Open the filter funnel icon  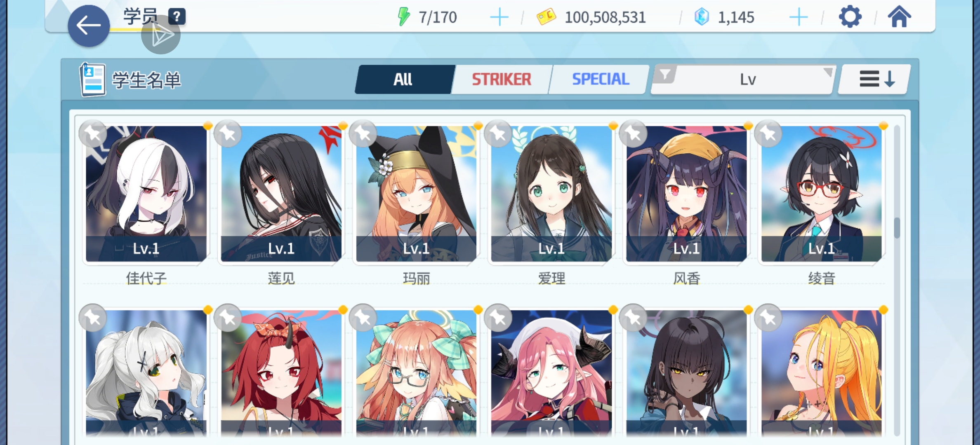(x=665, y=75)
